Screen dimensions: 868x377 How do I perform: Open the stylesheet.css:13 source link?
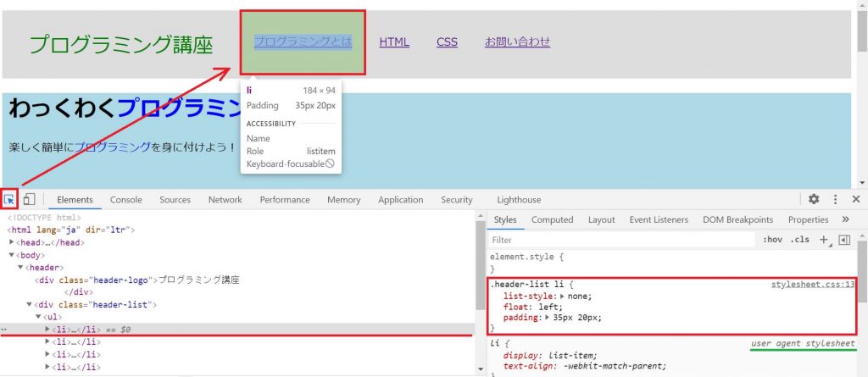click(813, 285)
